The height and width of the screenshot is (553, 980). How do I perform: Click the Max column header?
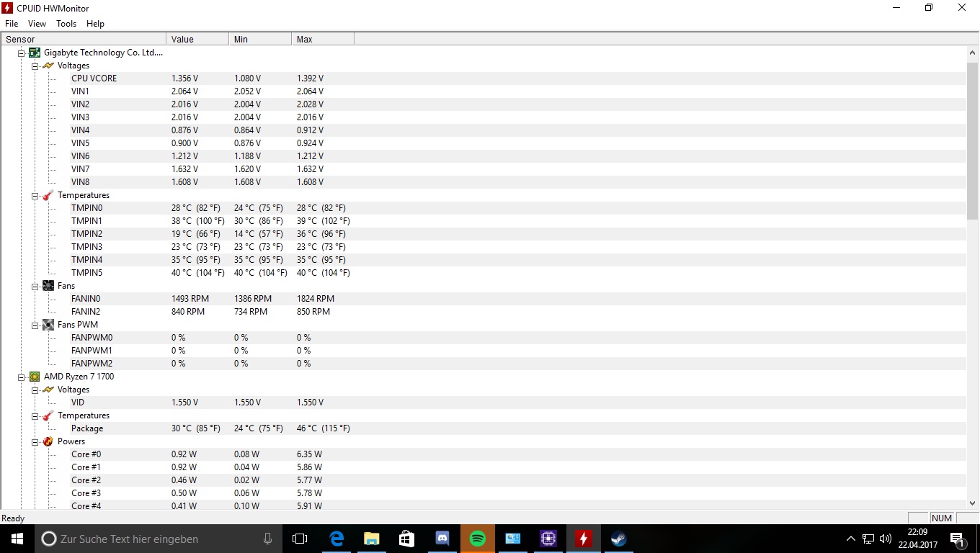(x=323, y=39)
